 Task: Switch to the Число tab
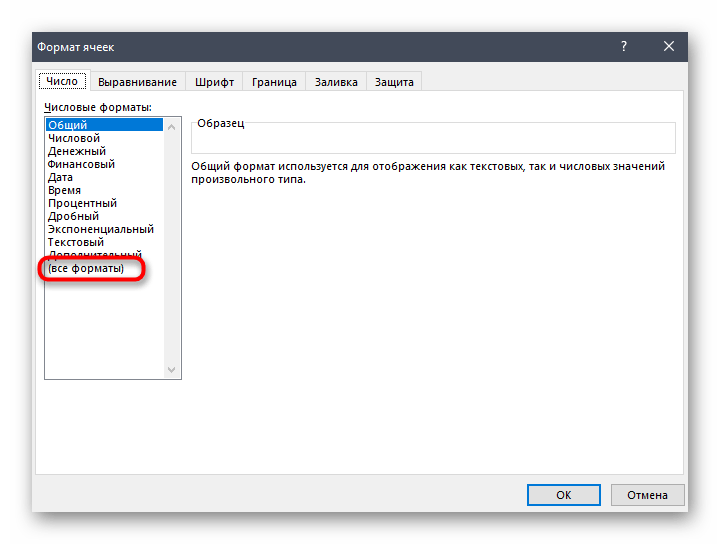tap(62, 81)
